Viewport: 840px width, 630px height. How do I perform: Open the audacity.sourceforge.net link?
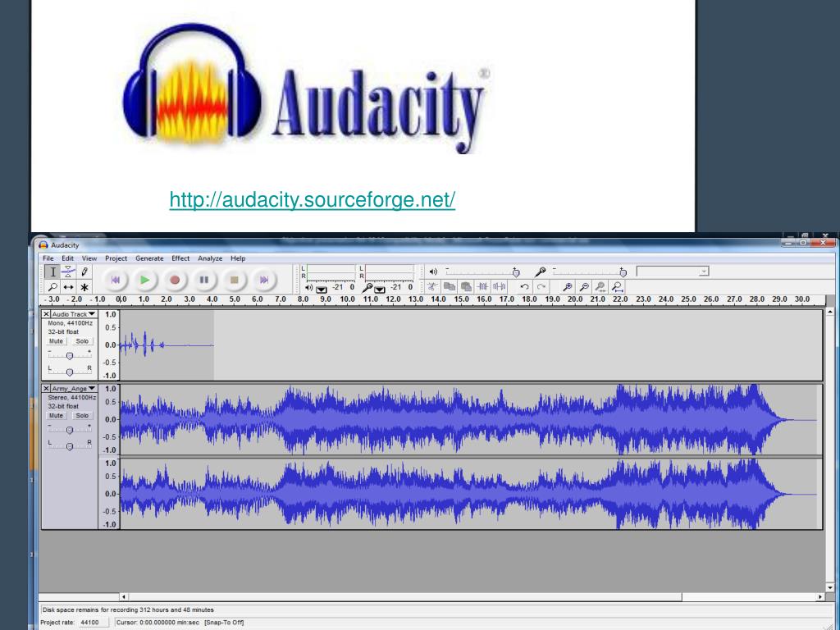[313, 200]
